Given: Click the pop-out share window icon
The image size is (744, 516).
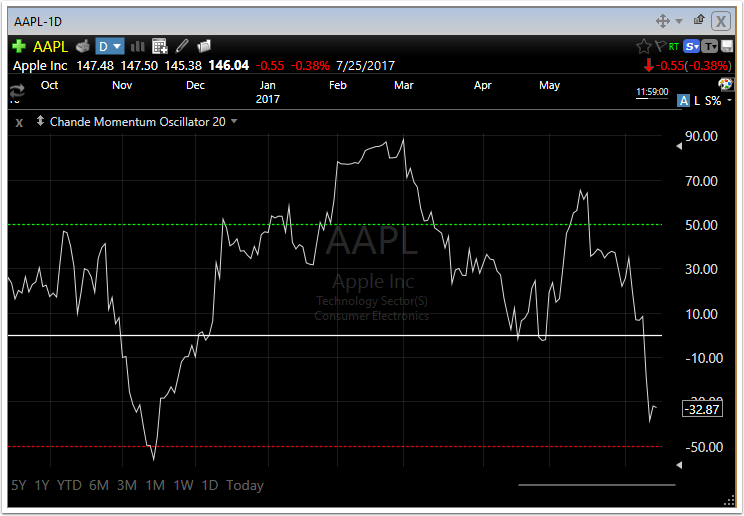Looking at the screenshot, I should 699,20.
